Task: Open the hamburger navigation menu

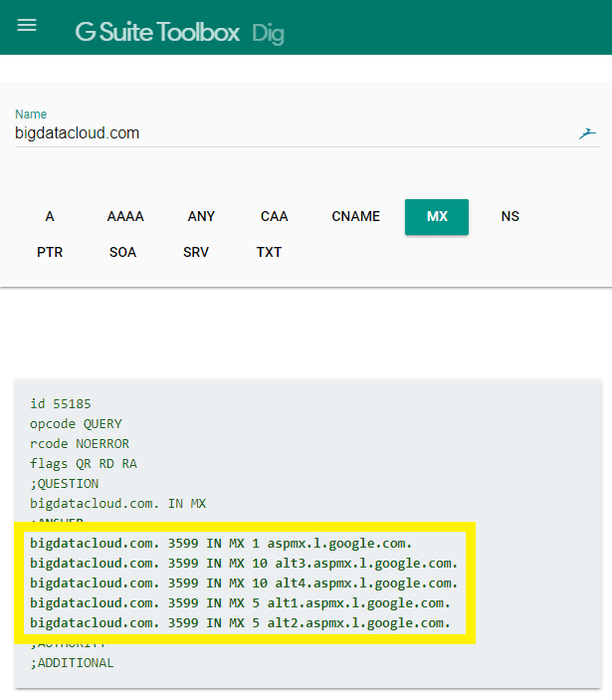Action: [x=27, y=25]
